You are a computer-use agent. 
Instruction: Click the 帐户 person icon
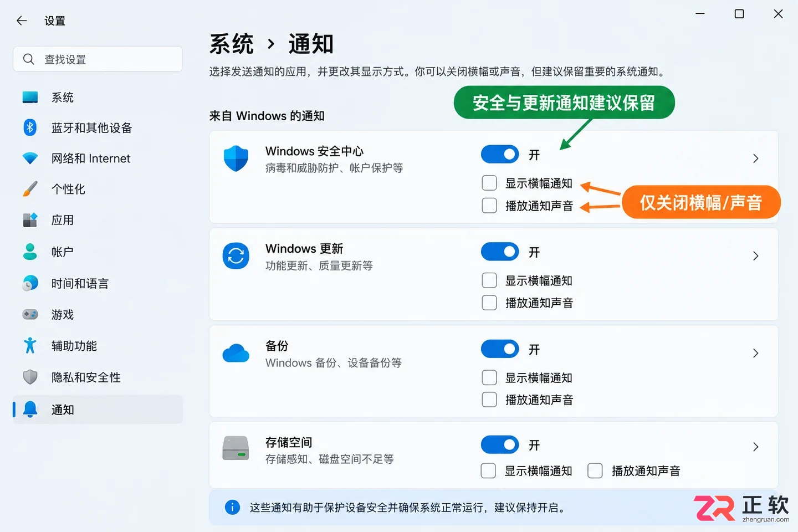pyautogui.click(x=30, y=252)
